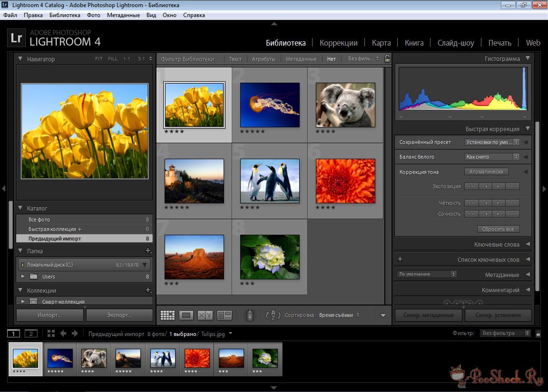548x392 pixels.
Task: Open the filmstrip Фильтр Без фильтра dropdown
Action: [x=505, y=333]
